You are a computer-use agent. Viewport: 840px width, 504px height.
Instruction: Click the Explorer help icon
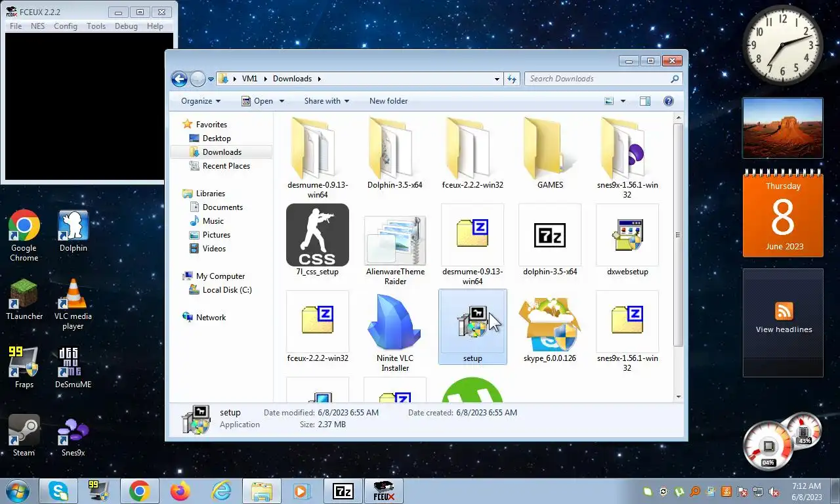[x=669, y=101]
